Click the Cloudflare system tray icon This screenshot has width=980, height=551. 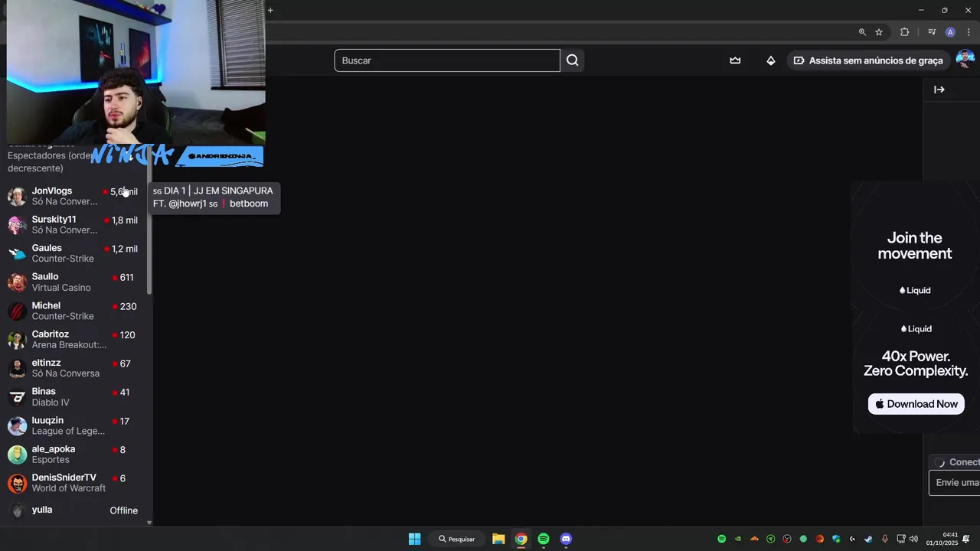[x=754, y=539]
